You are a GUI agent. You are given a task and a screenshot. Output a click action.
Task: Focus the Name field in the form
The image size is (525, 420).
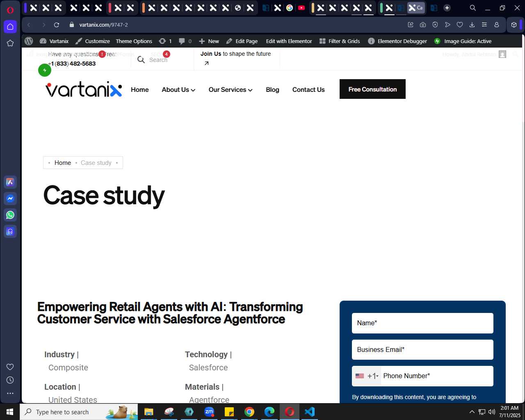pyautogui.click(x=422, y=323)
